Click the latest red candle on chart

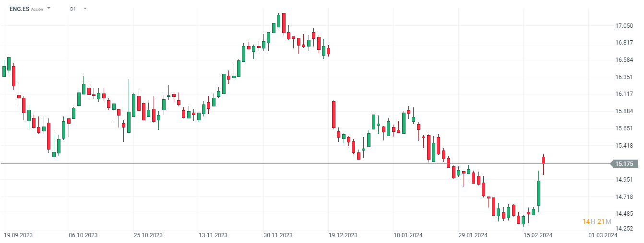(x=544, y=160)
